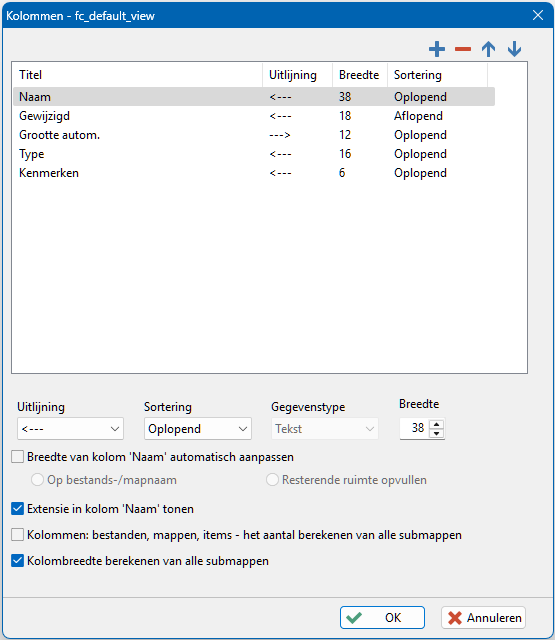Viewport: 555px width, 640px height.
Task: Add a new column with plus icon
Action: tap(437, 49)
